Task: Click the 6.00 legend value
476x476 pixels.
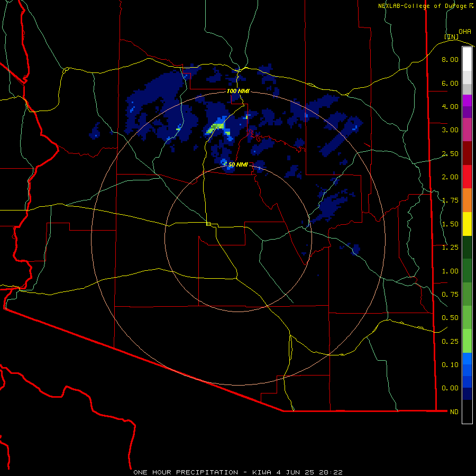Action: (450, 83)
